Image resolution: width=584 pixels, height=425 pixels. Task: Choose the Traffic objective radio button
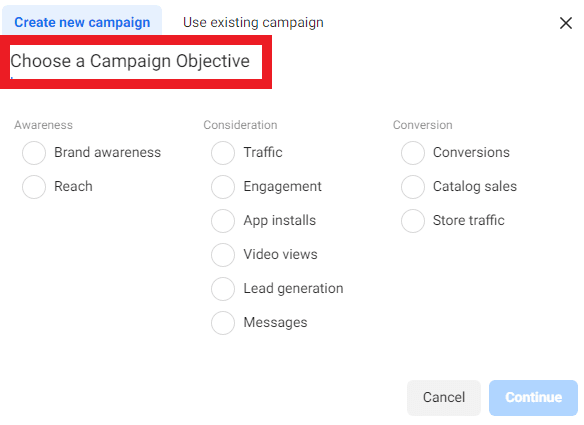(x=223, y=153)
